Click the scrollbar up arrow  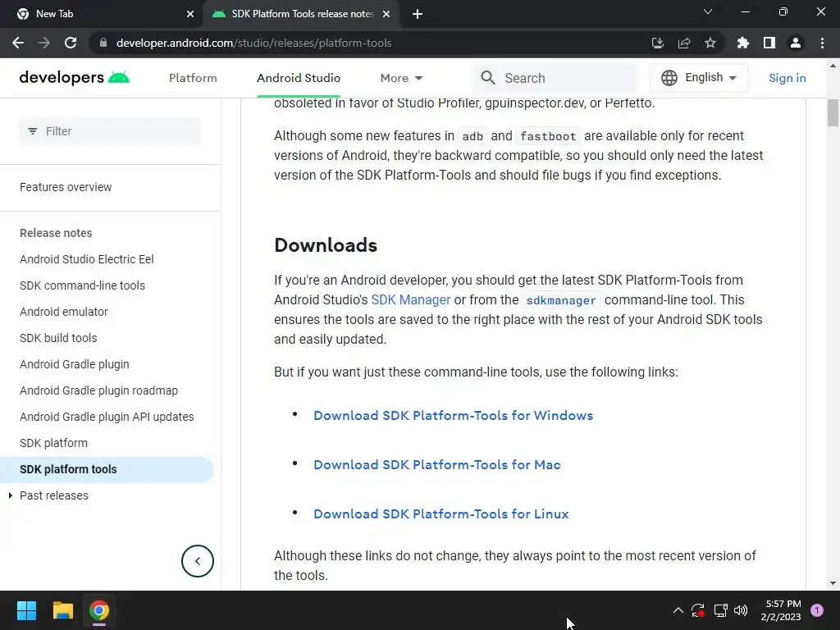[833, 66]
